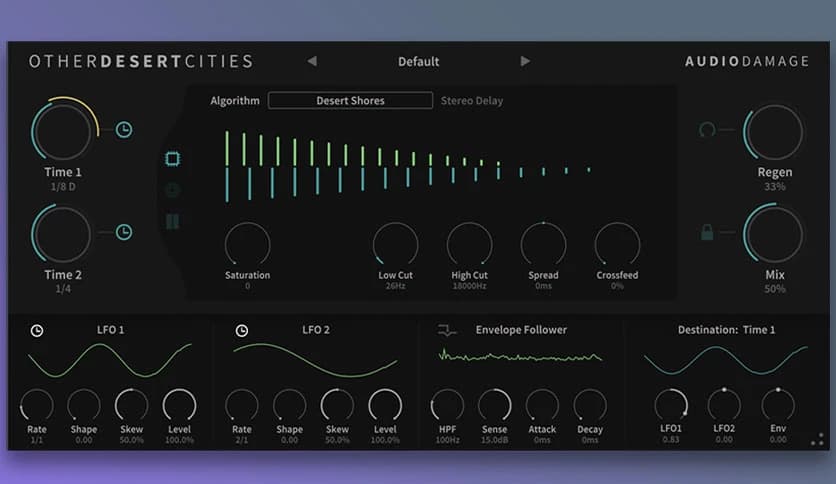Click the Audio Damage logo
Image resolution: width=836 pixels, height=484 pixels.
click(746, 62)
